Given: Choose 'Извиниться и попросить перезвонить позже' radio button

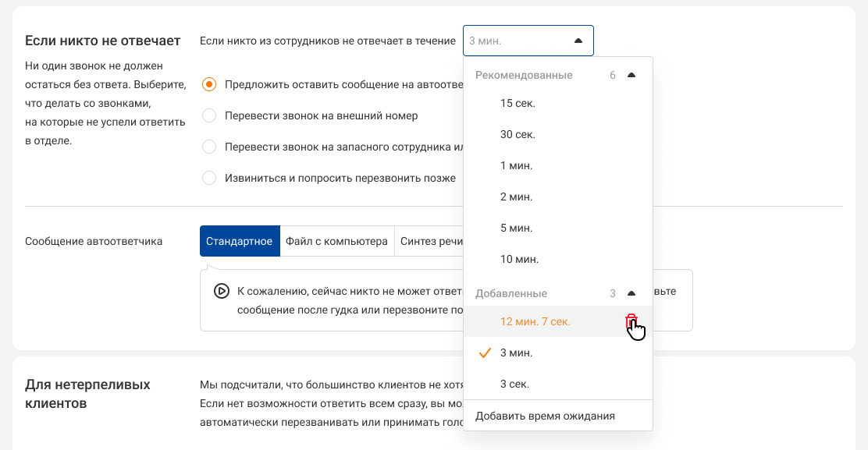Looking at the screenshot, I should pos(208,178).
